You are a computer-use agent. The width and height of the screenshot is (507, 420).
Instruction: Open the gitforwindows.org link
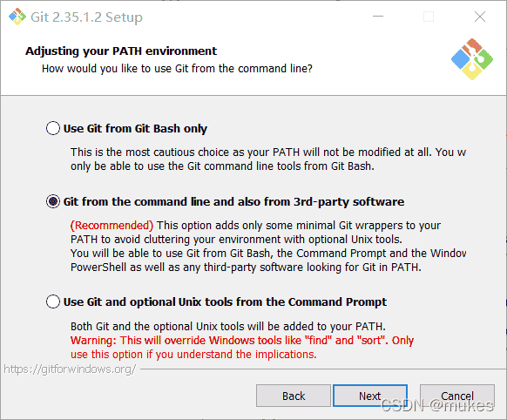coord(70,369)
